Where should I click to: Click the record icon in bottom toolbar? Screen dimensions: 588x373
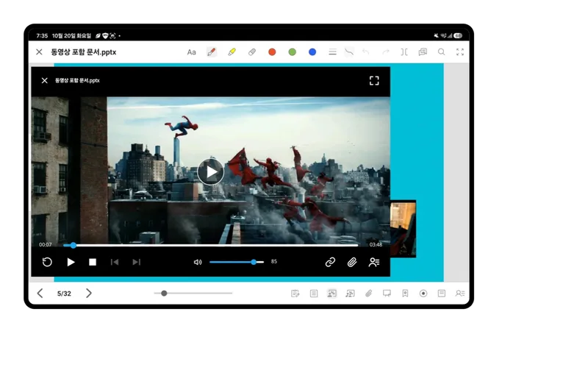(x=423, y=293)
